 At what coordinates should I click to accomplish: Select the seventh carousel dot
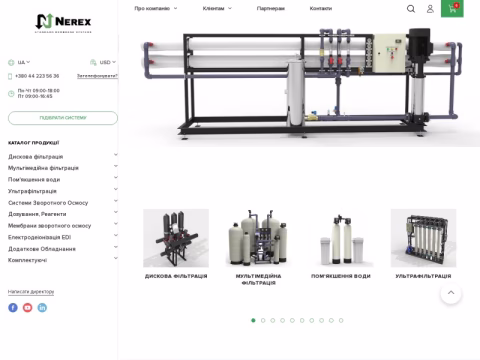(312, 320)
